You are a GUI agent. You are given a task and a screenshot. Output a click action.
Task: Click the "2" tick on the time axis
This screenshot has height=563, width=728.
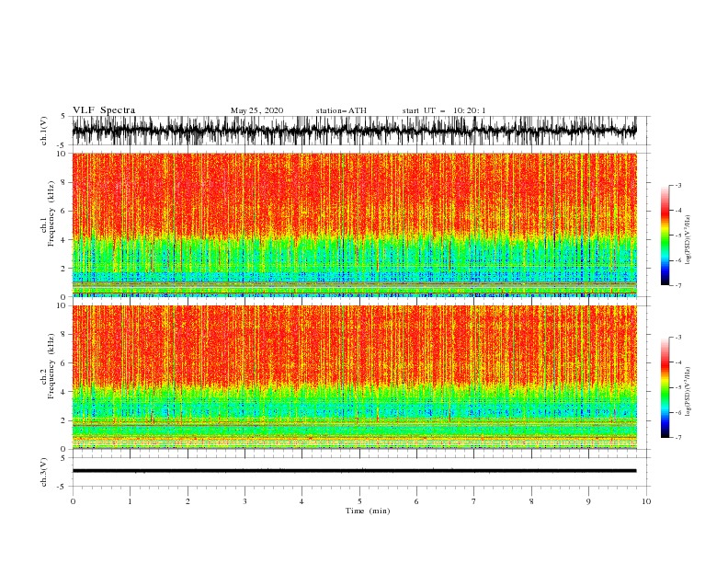188,501
